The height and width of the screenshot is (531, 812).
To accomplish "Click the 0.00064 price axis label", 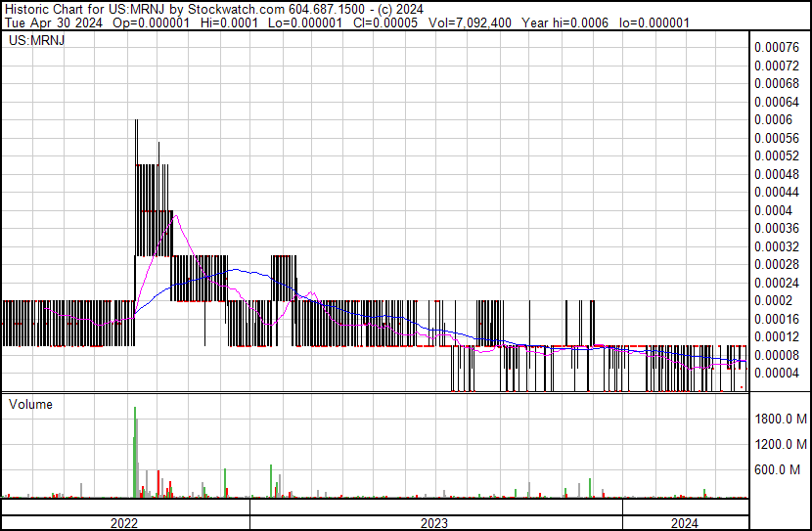I will [777, 102].
